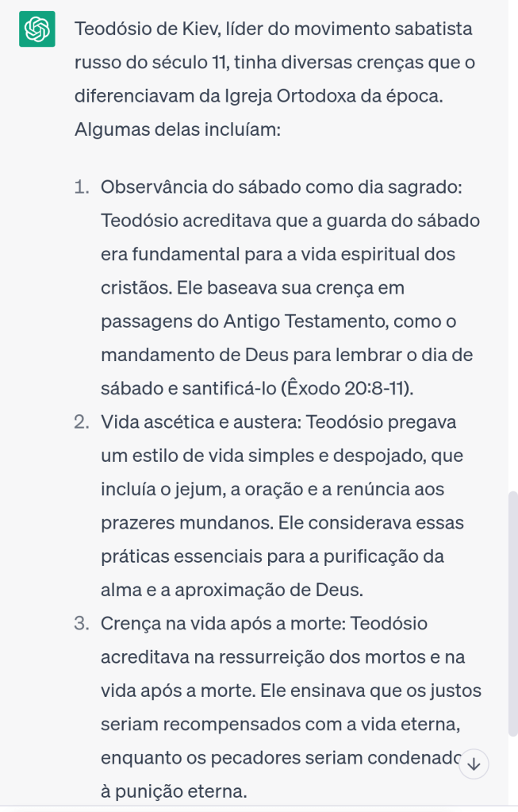This screenshot has height=812, width=518.
Task: Click the vertical scrollbar thumb
Action: 512,611
